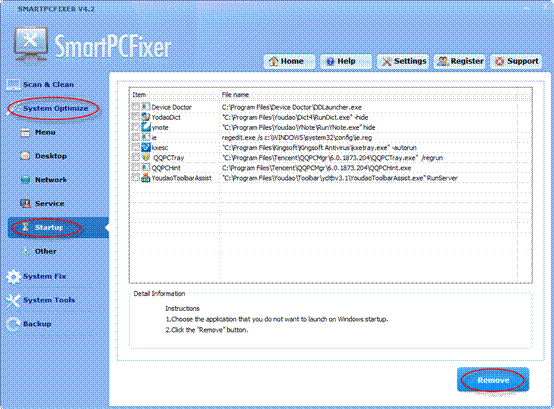Click the Home button label

[292, 61]
